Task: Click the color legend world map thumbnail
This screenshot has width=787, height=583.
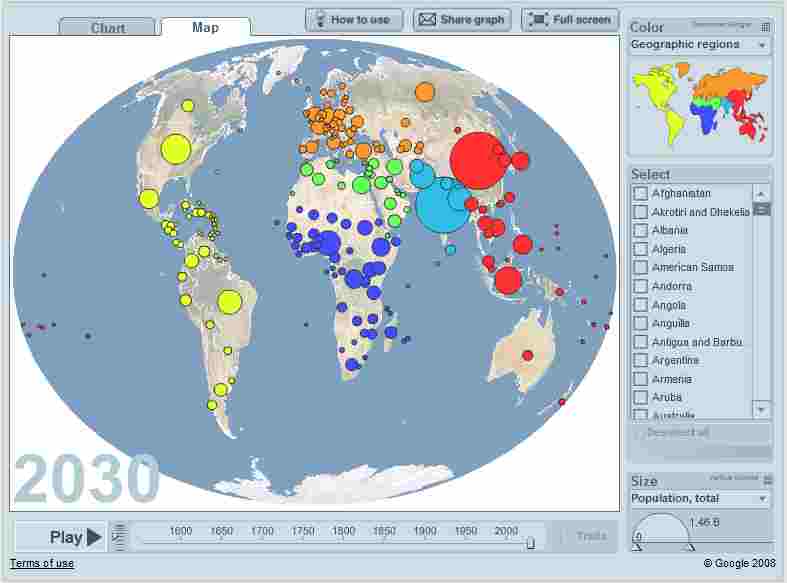Action: [700, 104]
